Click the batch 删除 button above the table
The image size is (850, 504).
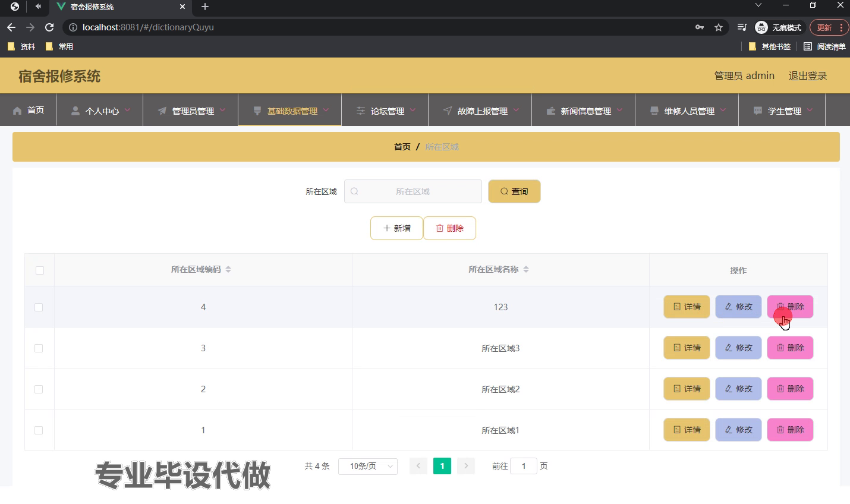coord(449,228)
